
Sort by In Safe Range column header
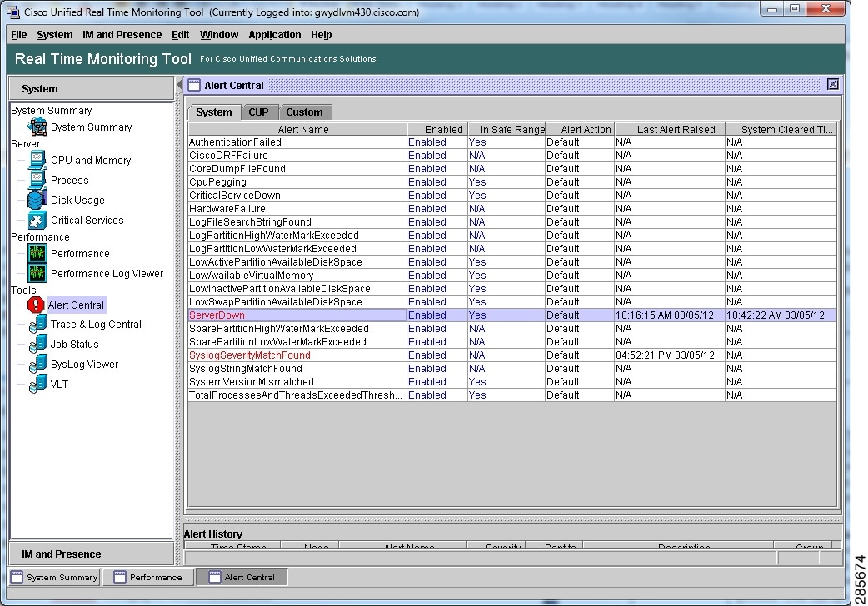click(506, 130)
